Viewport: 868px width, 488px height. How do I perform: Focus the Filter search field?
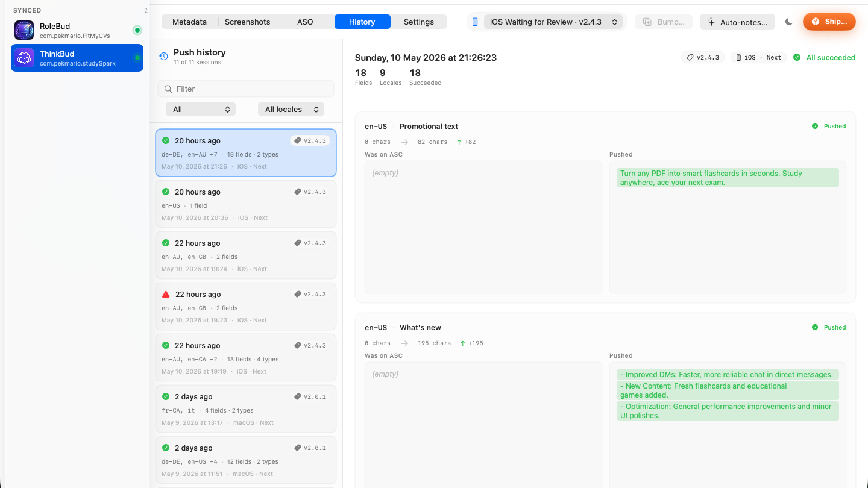246,89
